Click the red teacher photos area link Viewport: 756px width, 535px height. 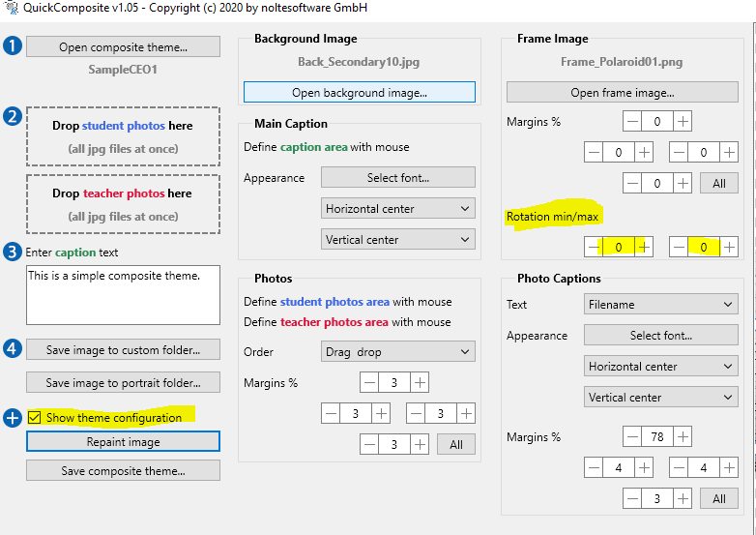[x=334, y=322]
